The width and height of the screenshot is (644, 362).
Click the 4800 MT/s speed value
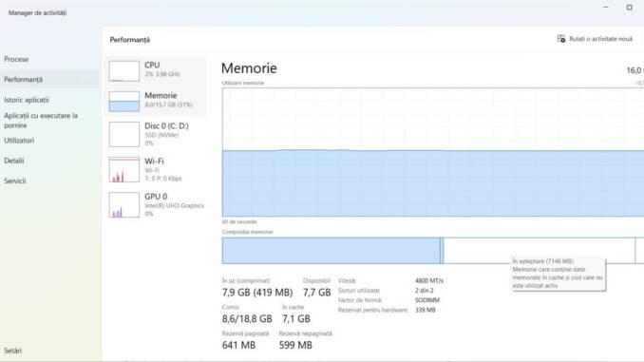click(429, 280)
